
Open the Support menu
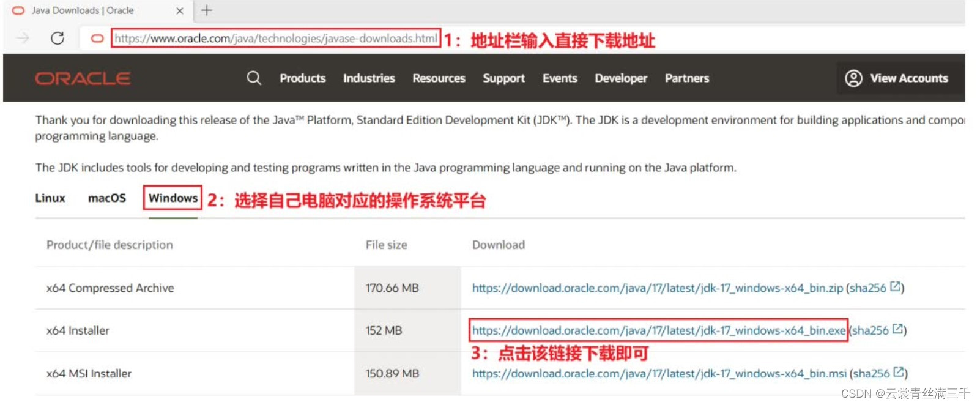tap(503, 78)
